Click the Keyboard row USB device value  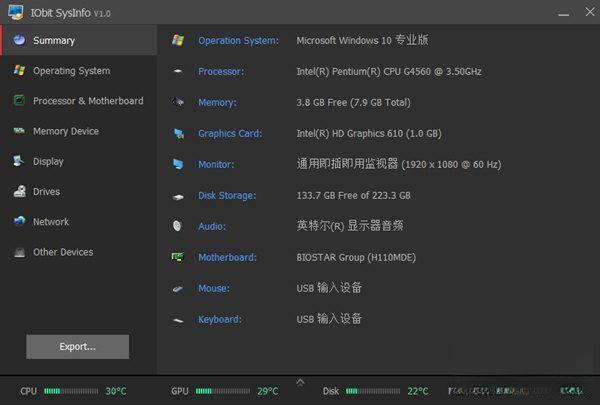click(x=329, y=318)
